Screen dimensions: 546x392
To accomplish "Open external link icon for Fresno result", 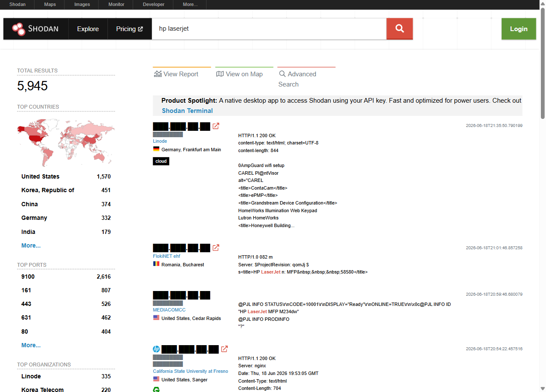I will [x=224, y=349].
